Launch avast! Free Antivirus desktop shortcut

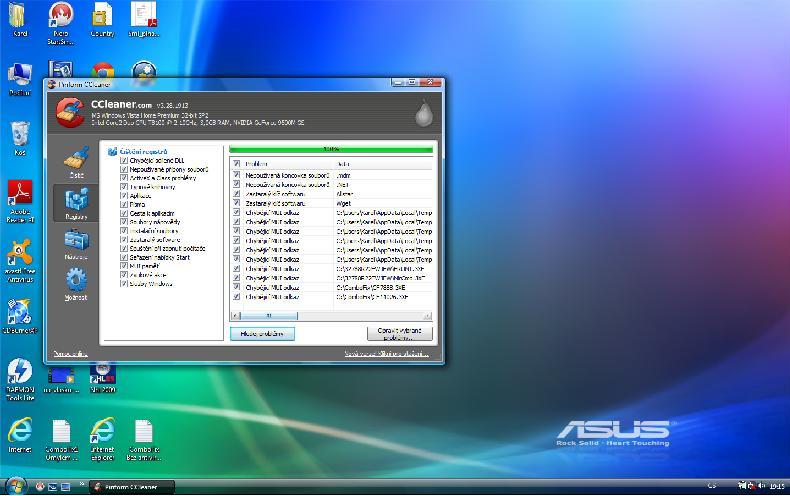point(20,260)
